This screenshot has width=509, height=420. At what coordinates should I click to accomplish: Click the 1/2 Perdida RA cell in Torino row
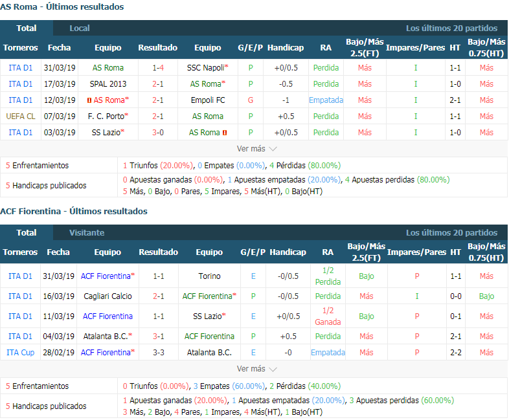click(x=328, y=276)
